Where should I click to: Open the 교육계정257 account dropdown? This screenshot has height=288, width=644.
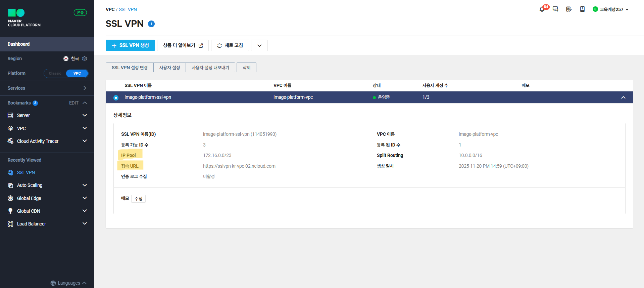[611, 9]
